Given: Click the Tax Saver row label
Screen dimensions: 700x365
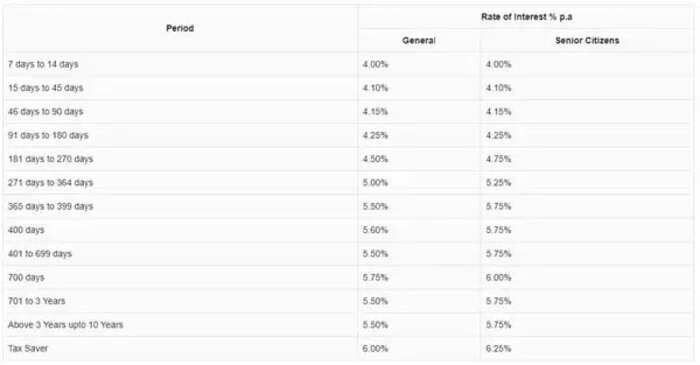Looking at the screenshot, I should click(28, 348).
